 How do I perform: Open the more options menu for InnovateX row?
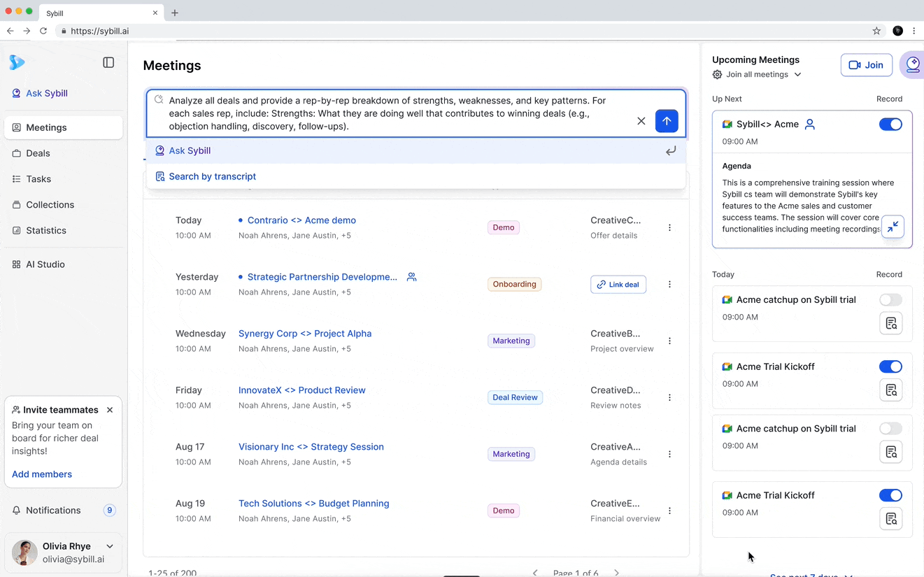[x=669, y=397]
